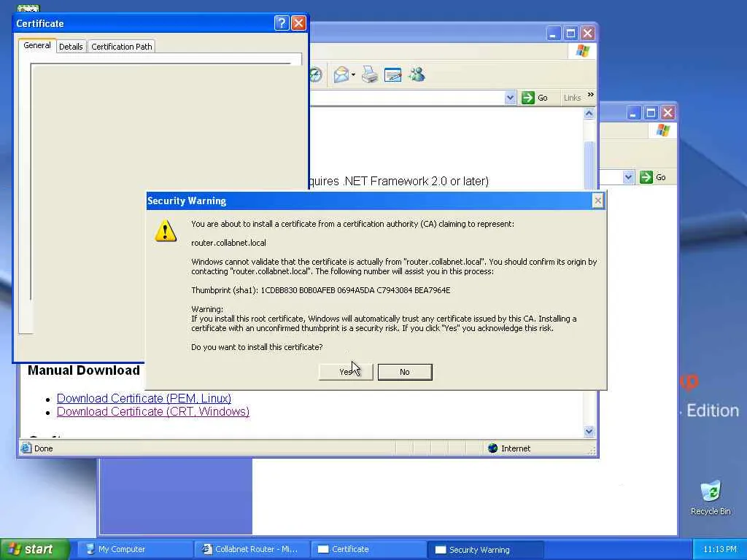Viewport: 747px width, 560px height.
Task: Switch to Certificate taskbar item
Action: click(x=368, y=550)
